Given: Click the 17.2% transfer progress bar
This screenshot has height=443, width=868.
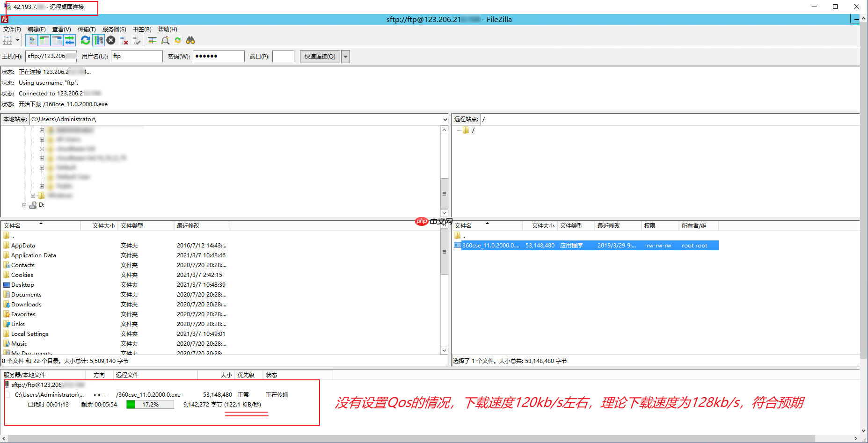Looking at the screenshot, I should [x=149, y=404].
